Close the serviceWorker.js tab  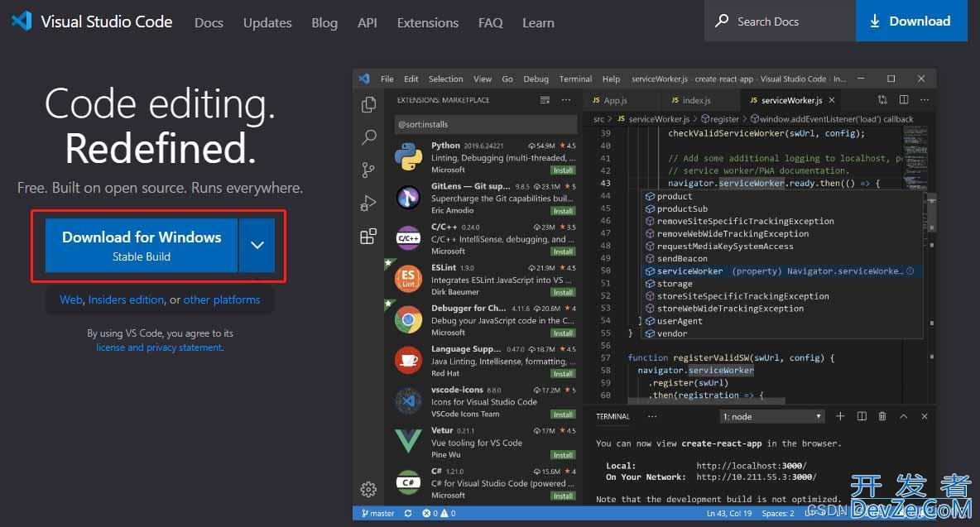(x=831, y=100)
